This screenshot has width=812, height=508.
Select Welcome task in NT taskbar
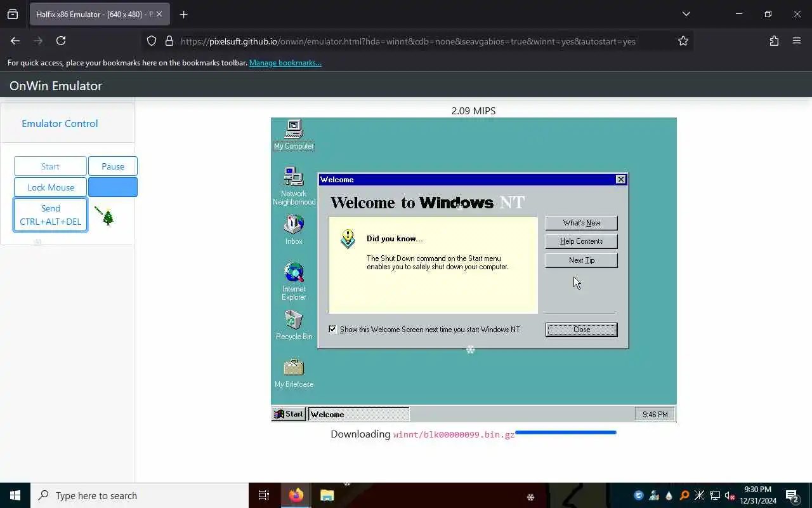pyautogui.click(x=358, y=414)
